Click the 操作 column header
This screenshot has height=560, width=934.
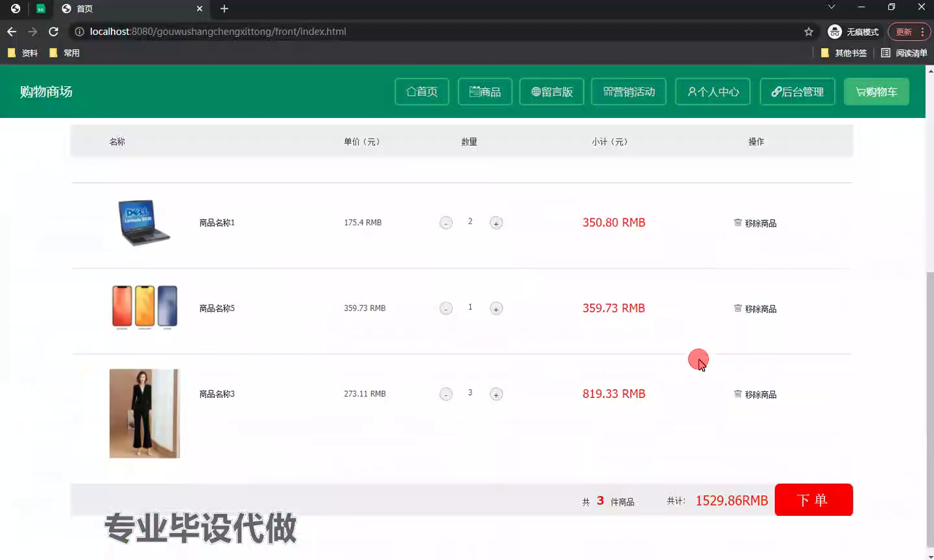point(756,141)
